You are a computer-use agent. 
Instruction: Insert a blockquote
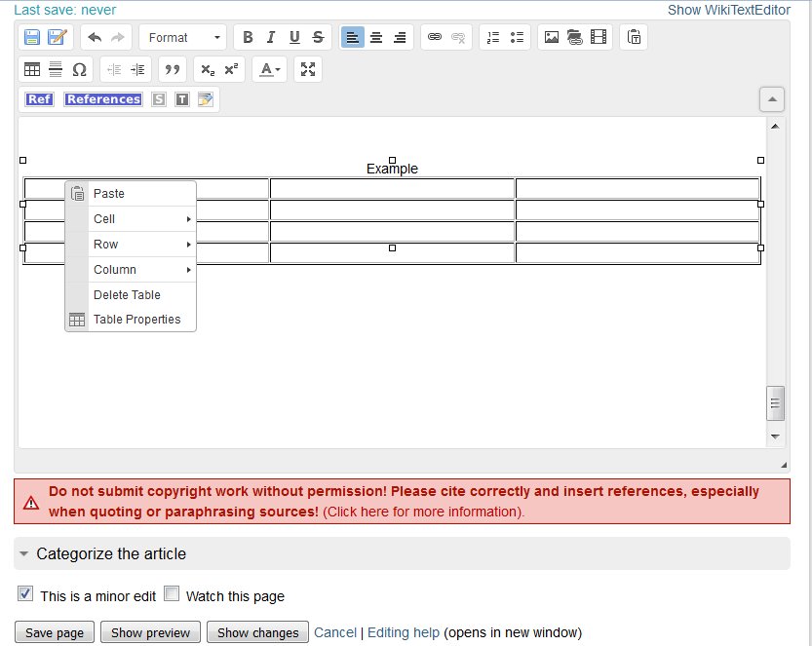(173, 69)
